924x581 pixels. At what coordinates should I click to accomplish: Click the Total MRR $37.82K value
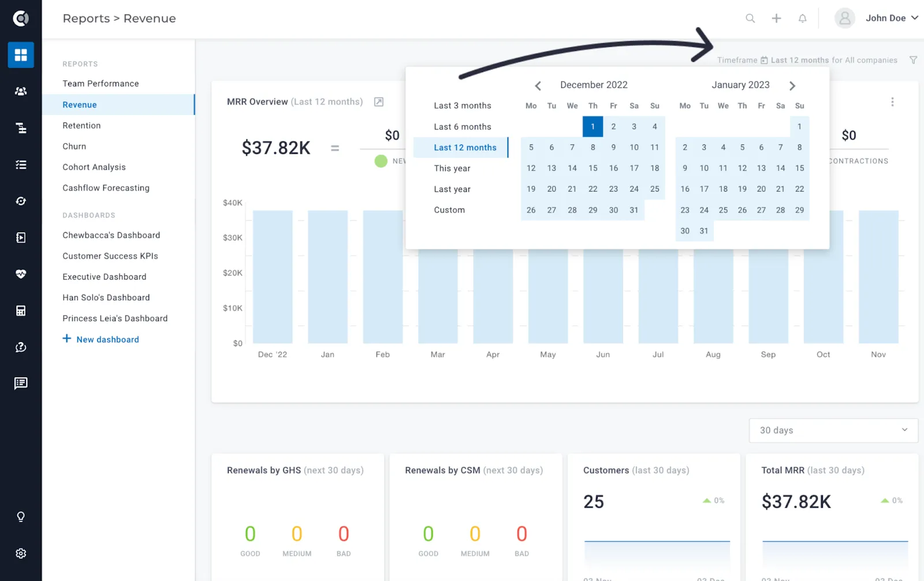(x=796, y=501)
